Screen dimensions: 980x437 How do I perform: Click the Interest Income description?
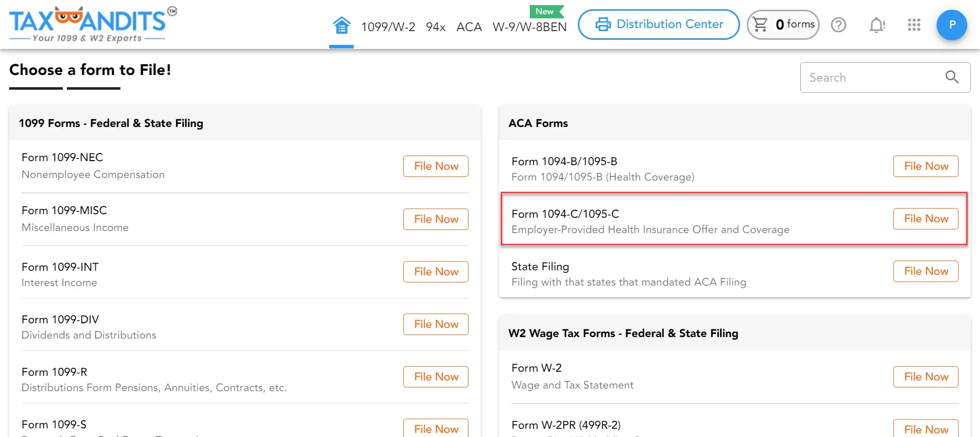pyautogui.click(x=59, y=283)
